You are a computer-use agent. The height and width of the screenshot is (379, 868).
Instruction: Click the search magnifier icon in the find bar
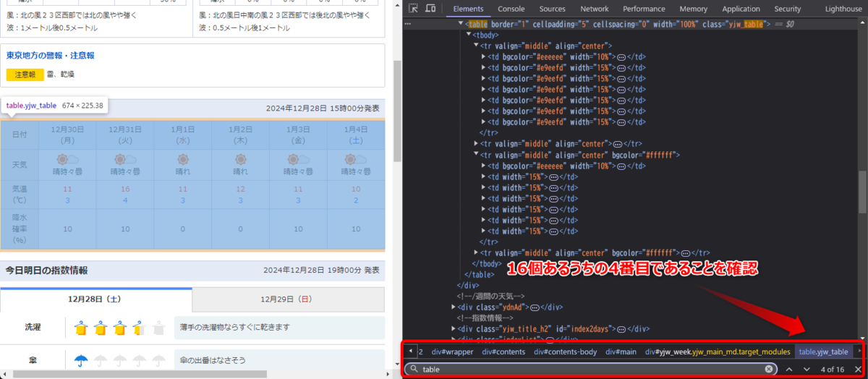coord(414,369)
